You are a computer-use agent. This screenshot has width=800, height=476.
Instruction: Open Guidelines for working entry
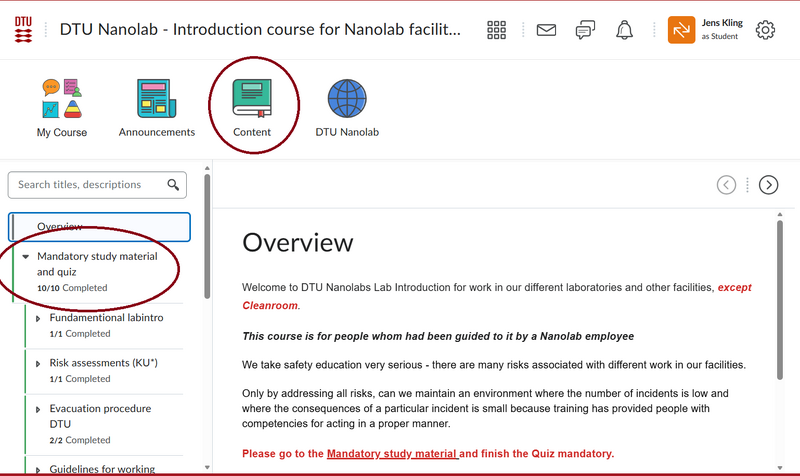pos(102,469)
